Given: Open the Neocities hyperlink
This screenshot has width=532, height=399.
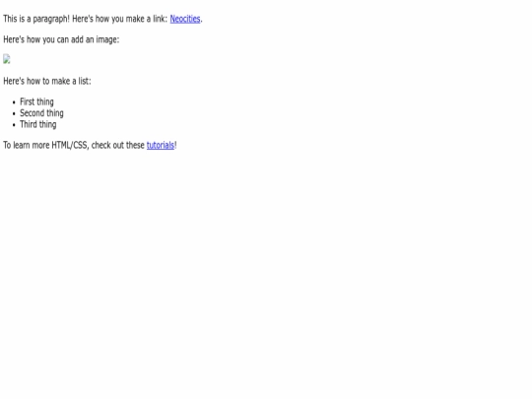Looking at the screenshot, I should point(185,19).
